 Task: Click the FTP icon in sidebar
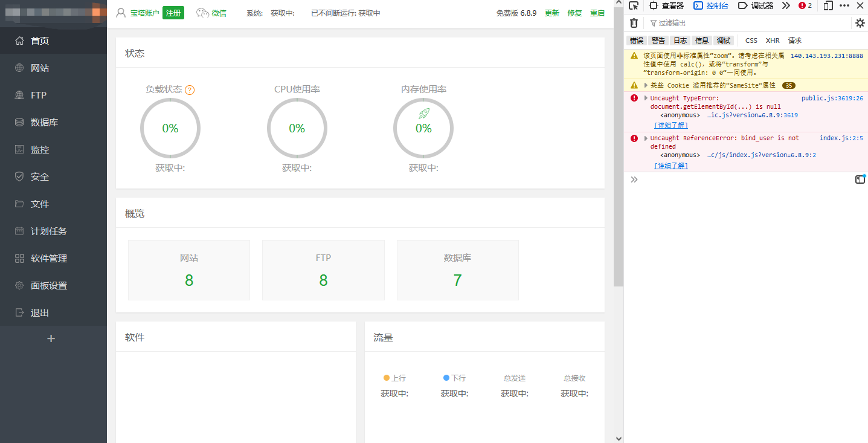tap(19, 95)
